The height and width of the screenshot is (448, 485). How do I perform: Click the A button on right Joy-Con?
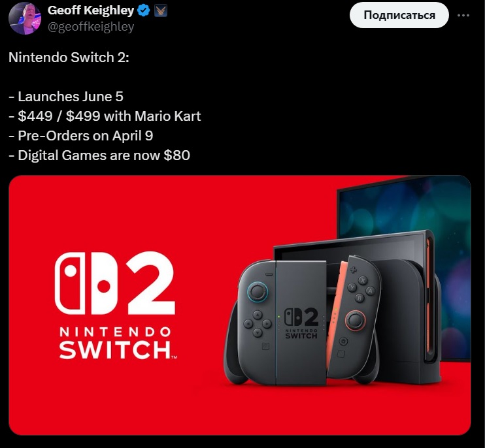pyautogui.click(x=370, y=291)
